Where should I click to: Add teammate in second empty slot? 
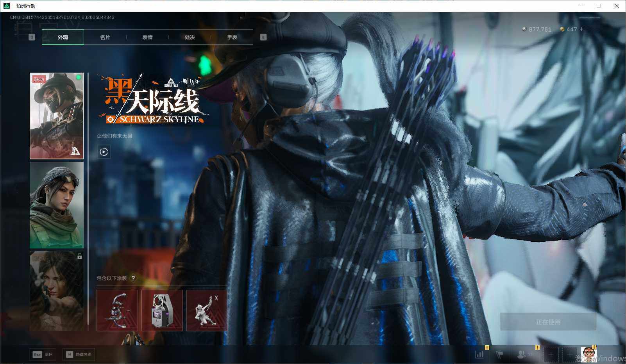coord(570,355)
